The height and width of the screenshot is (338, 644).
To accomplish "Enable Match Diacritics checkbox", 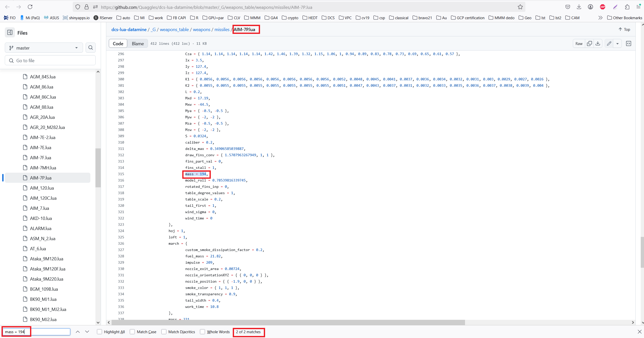I will pyautogui.click(x=164, y=332).
